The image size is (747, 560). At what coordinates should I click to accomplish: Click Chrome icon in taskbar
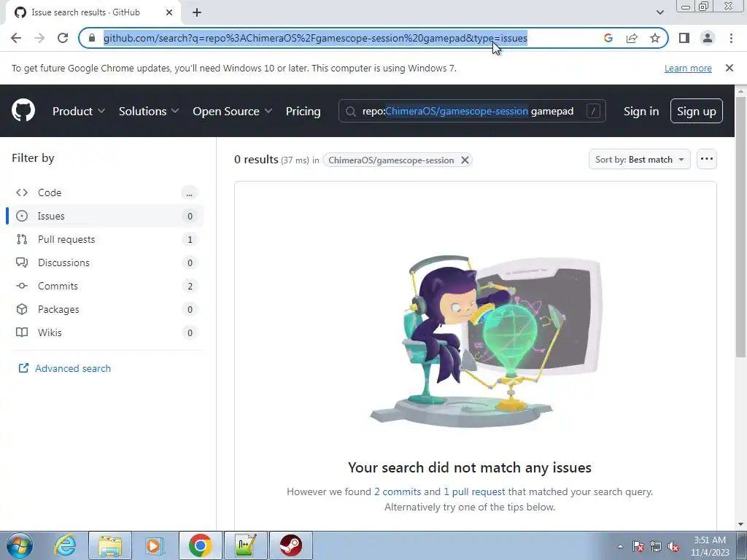[x=200, y=545]
